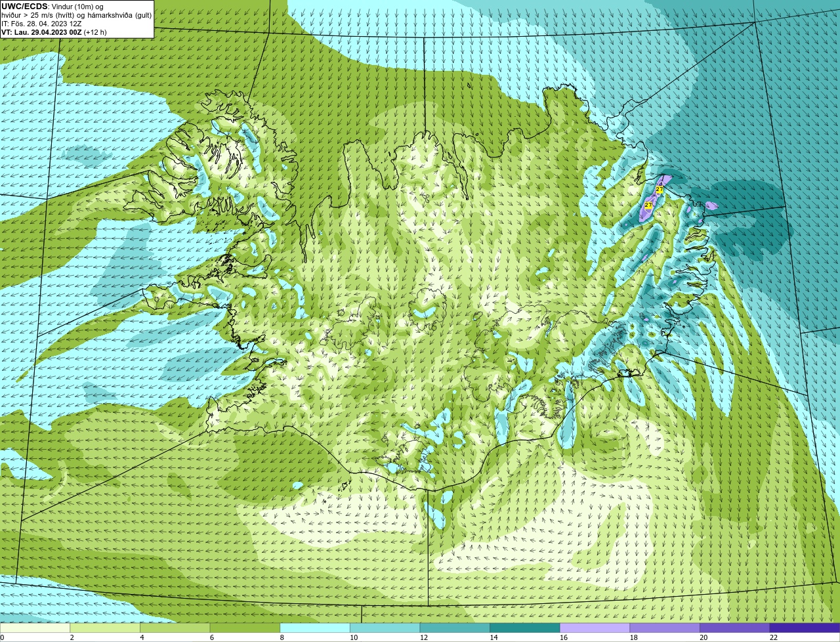Click the legend tick label '16'
The height and width of the screenshot is (642, 840).
click(564, 637)
